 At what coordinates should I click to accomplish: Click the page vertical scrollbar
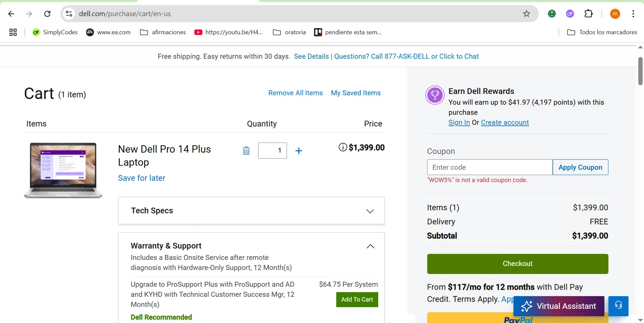(x=640, y=71)
